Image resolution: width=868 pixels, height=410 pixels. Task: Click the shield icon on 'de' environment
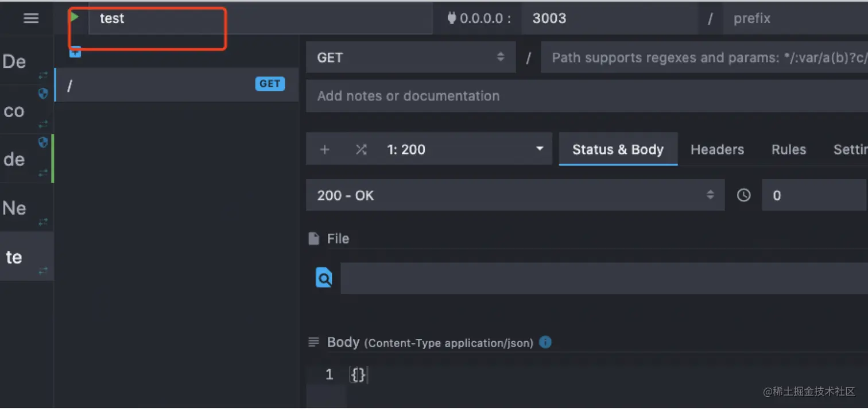coord(43,142)
